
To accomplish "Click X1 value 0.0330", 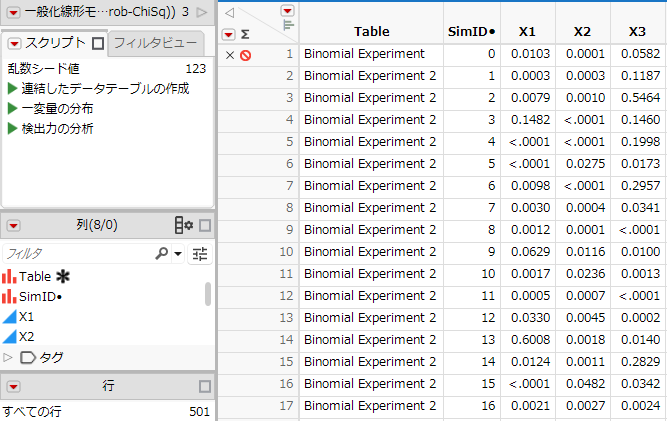I will (530, 318).
